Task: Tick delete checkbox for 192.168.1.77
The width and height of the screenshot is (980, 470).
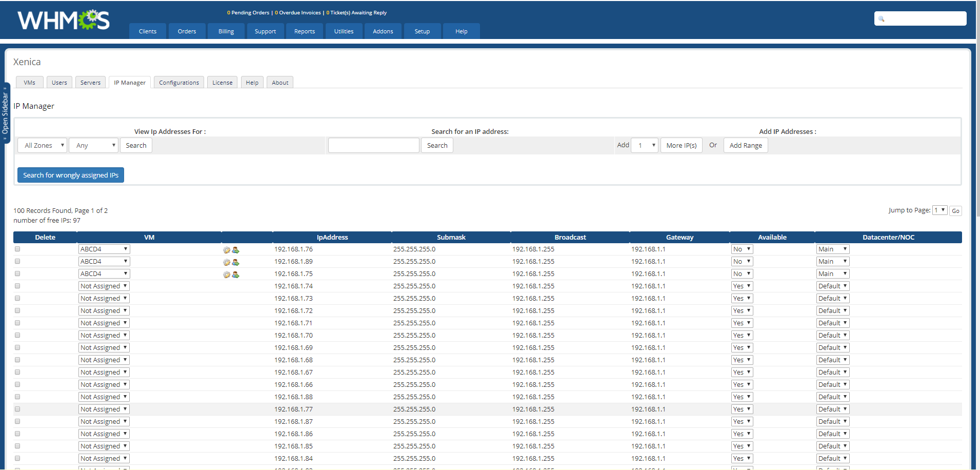Action: [17, 409]
